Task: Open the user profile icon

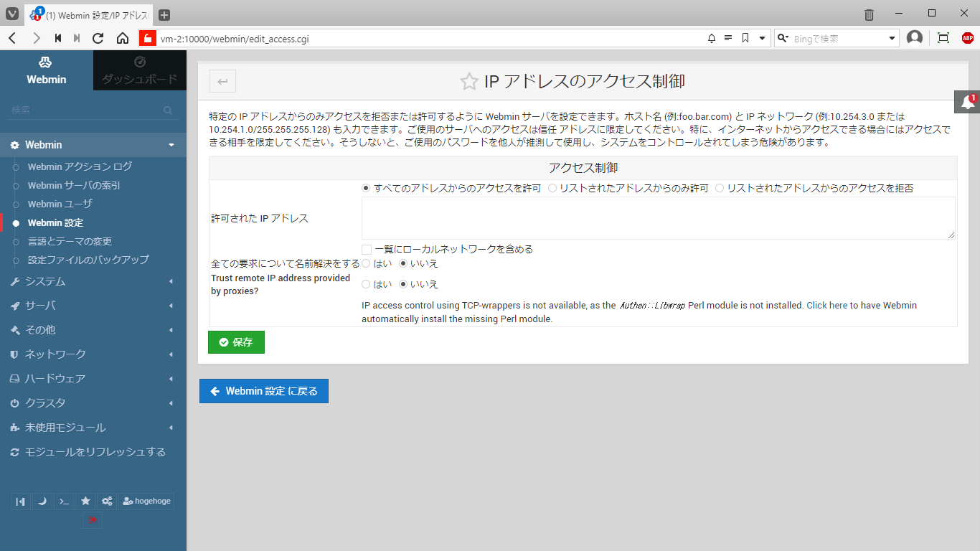Action: click(915, 38)
